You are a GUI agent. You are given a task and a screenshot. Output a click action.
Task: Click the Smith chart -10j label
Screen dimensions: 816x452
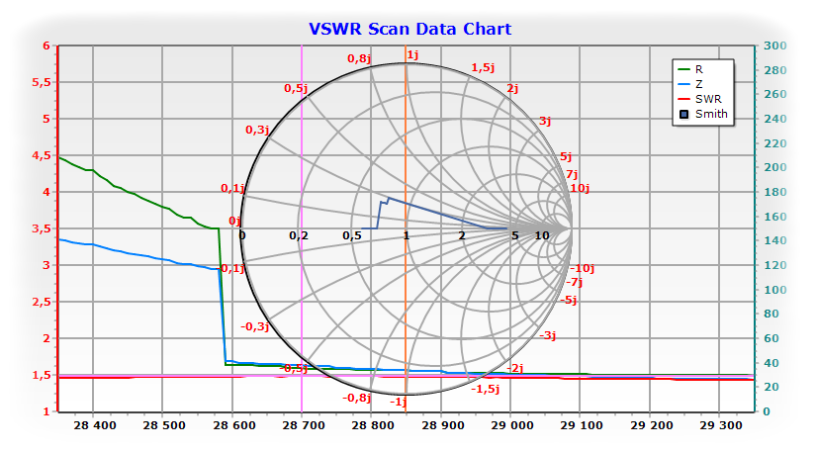coord(582,268)
